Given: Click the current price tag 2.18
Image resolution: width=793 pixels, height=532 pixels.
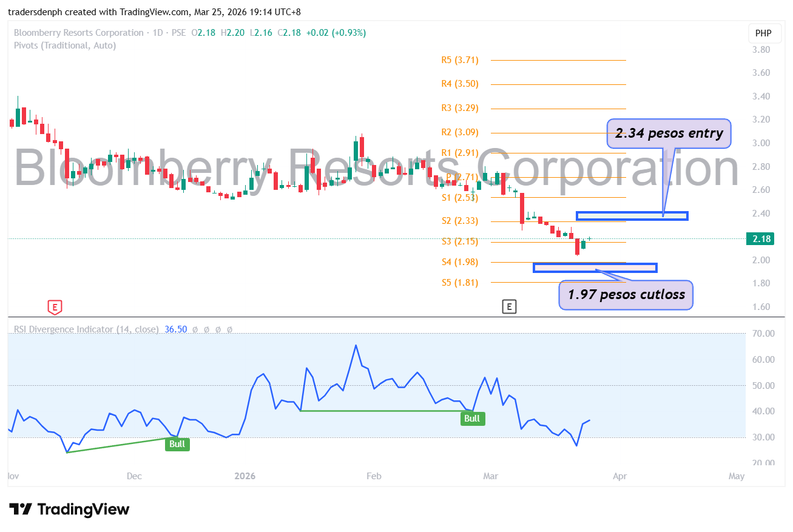Looking at the screenshot, I should (x=761, y=239).
